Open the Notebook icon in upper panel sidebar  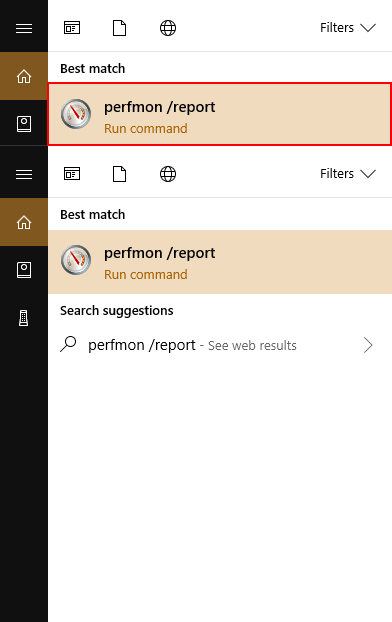24,124
